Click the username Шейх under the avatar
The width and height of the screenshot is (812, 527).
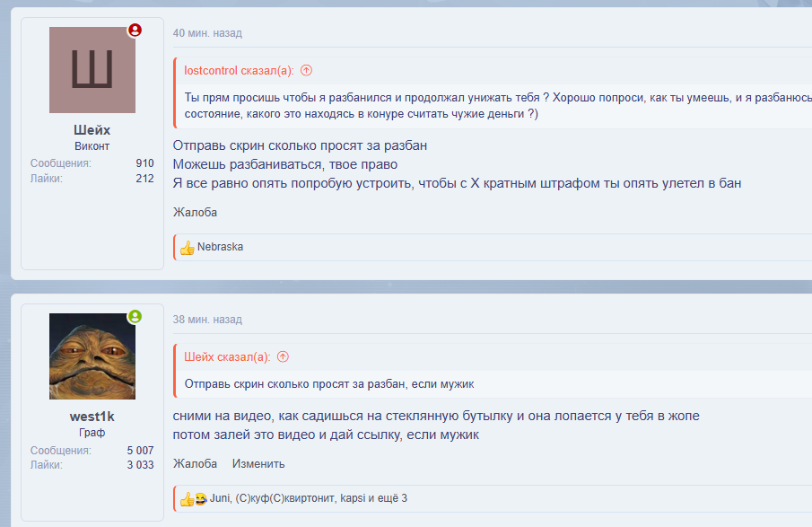tap(92, 130)
